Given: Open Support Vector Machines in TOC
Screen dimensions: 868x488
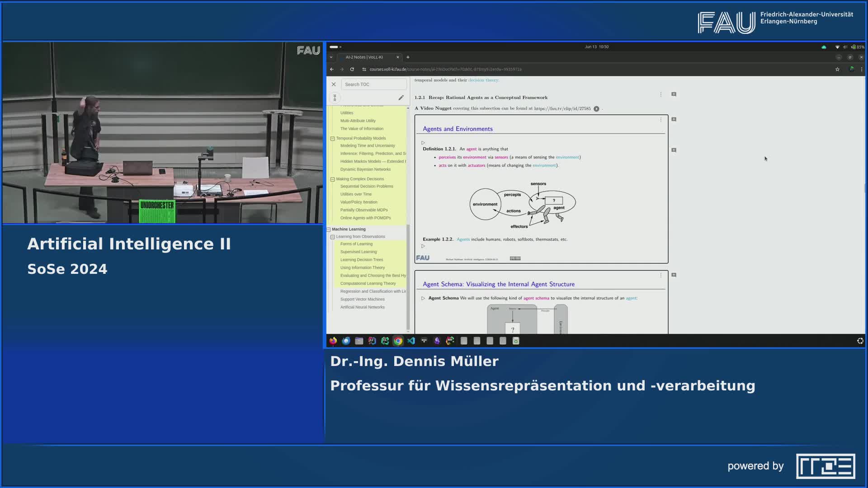Looking at the screenshot, I should click(362, 299).
